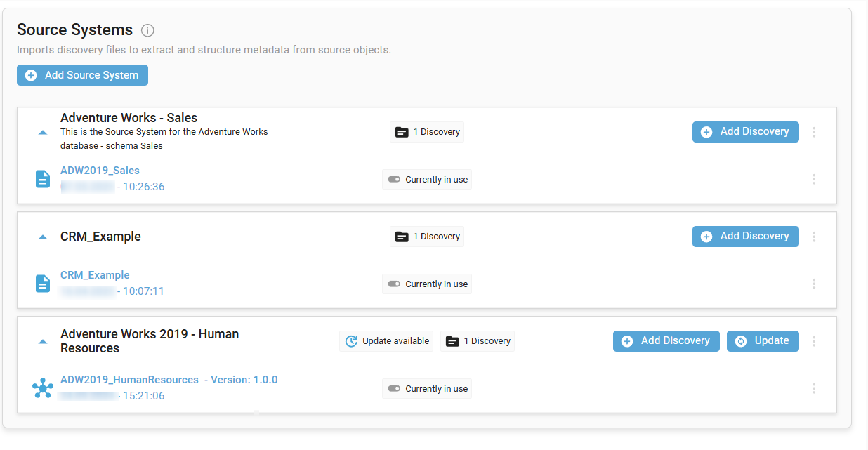Open the ADW2019_Sales discovery link

pos(100,171)
